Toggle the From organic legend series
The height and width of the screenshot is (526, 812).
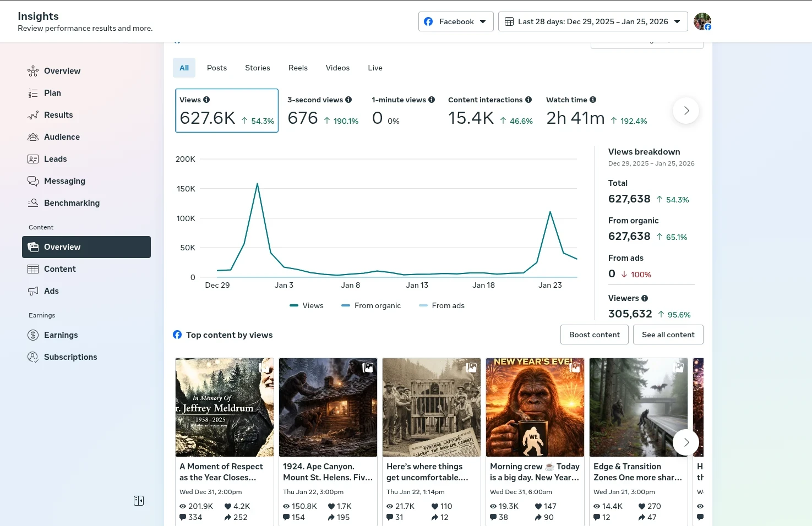(371, 305)
